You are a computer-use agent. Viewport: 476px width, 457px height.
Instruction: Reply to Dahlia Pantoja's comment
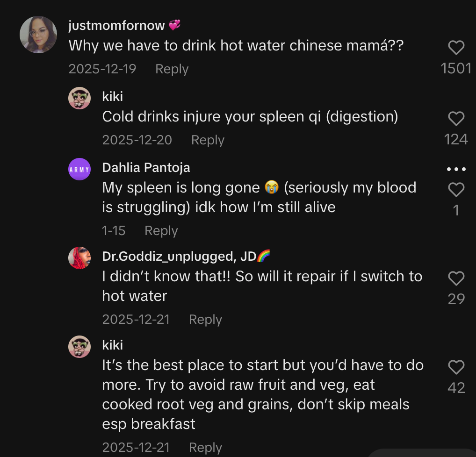point(161,231)
